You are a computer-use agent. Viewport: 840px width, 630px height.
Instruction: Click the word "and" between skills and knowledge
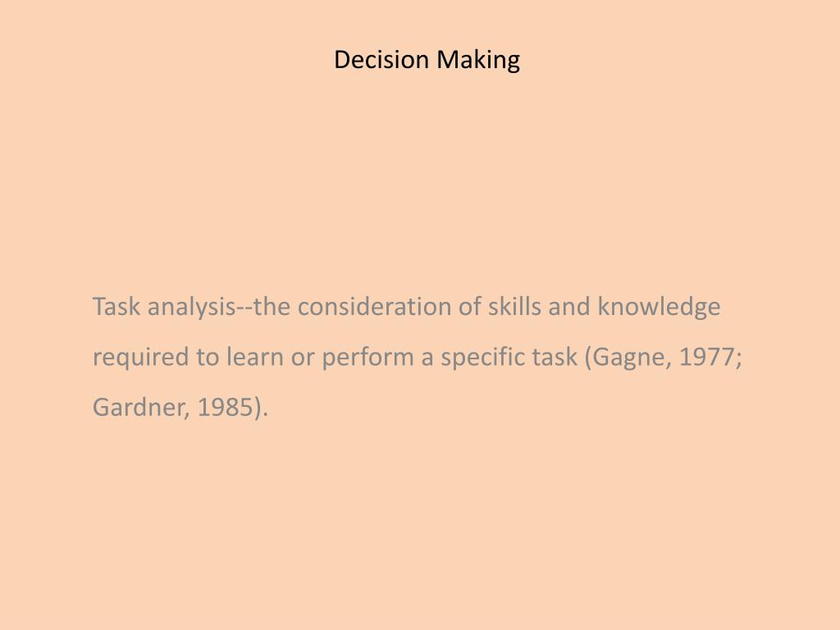click(x=569, y=307)
